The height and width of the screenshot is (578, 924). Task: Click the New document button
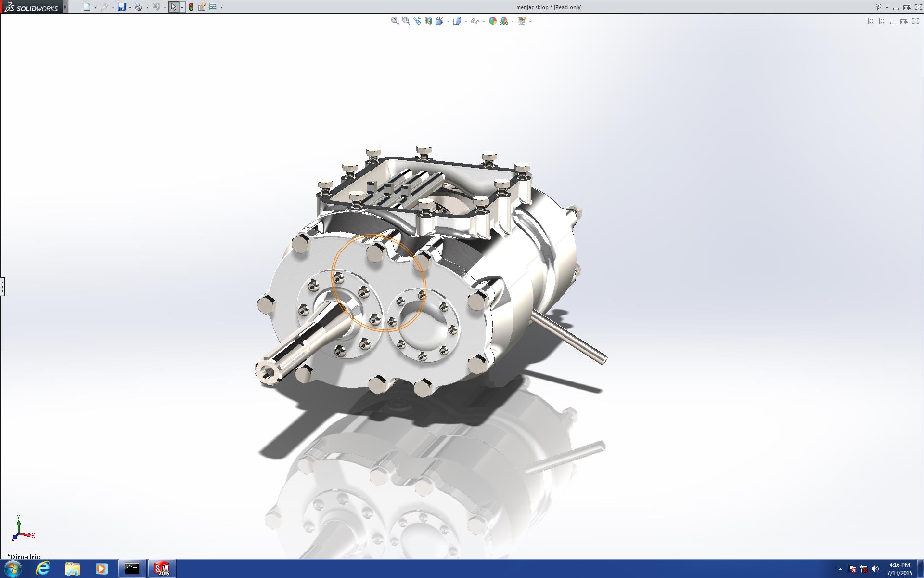(87, 7)
